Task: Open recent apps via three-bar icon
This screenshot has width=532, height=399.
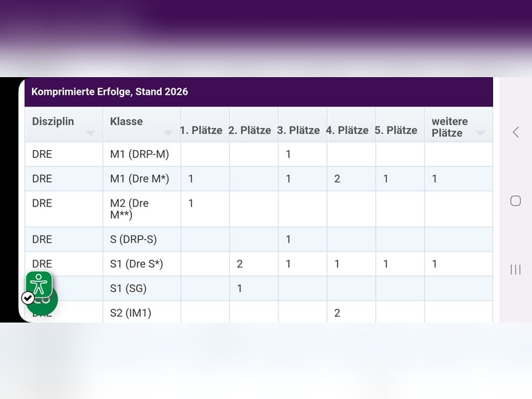Action: click(x=515, y=270)
